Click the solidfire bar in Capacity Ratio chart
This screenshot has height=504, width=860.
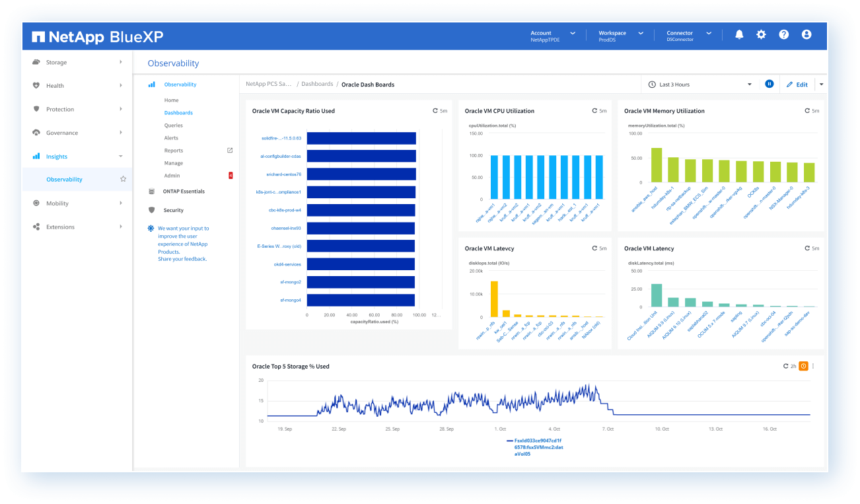point(361,138)
